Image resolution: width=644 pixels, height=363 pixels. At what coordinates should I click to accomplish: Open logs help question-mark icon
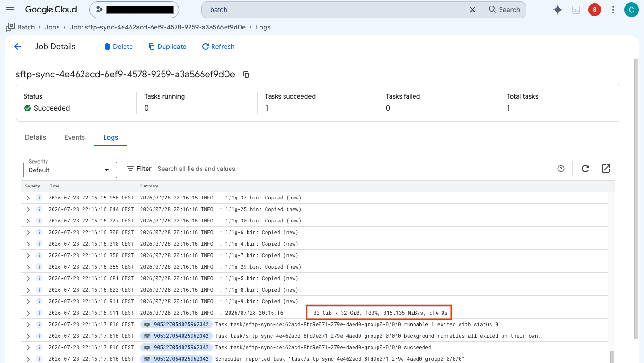click(561, 169)
